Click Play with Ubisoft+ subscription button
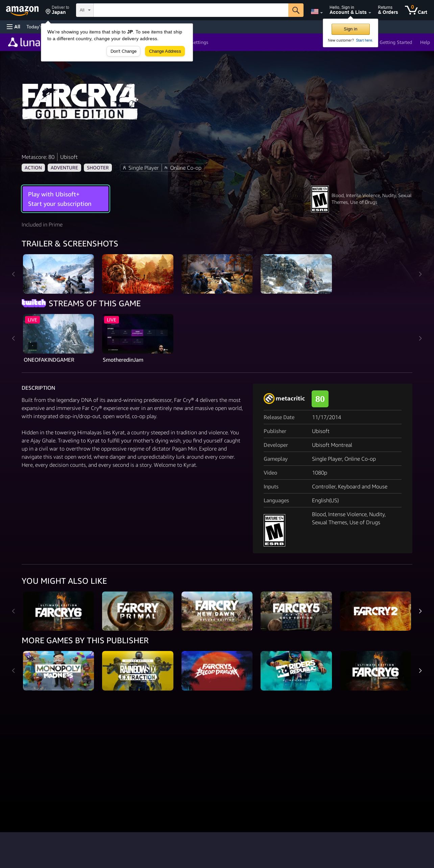This screenshot has height=868, width=434. [x=66, y=199]
